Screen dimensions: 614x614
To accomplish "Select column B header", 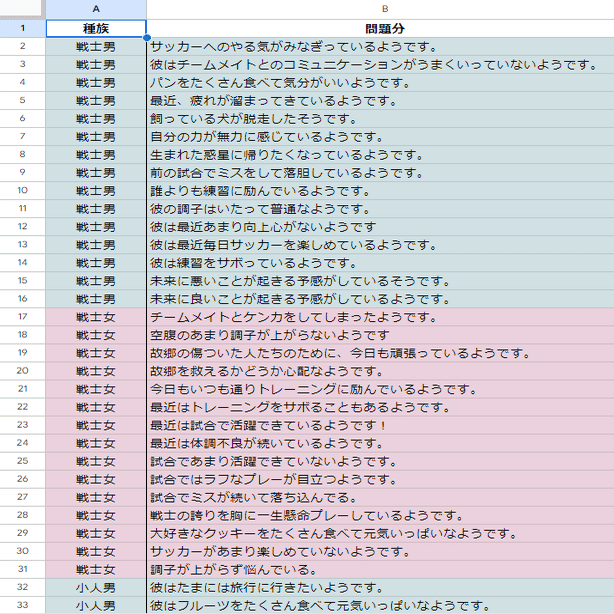I will tap(380, 9).
